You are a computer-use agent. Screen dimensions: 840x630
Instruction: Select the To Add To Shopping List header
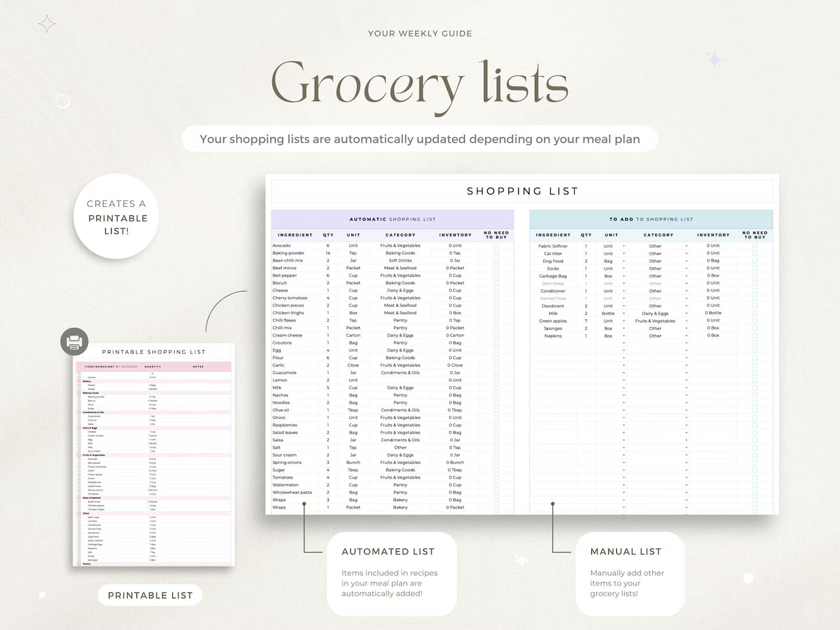650,219
